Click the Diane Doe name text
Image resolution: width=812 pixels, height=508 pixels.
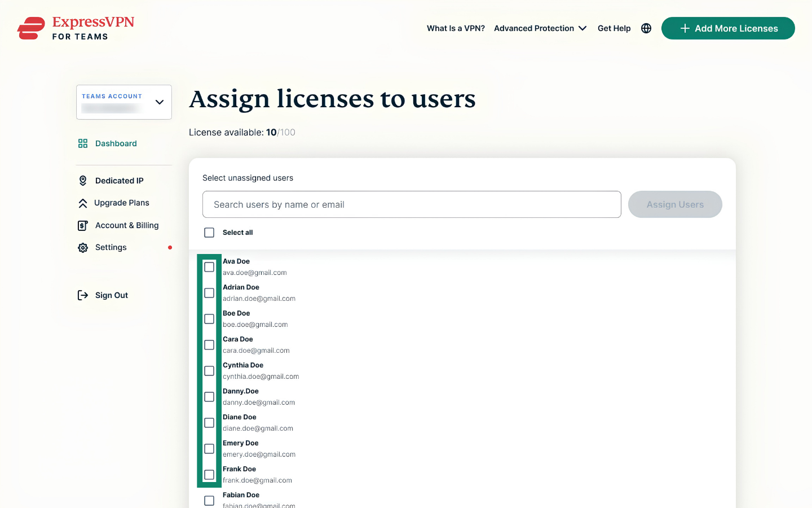(240, 417)
